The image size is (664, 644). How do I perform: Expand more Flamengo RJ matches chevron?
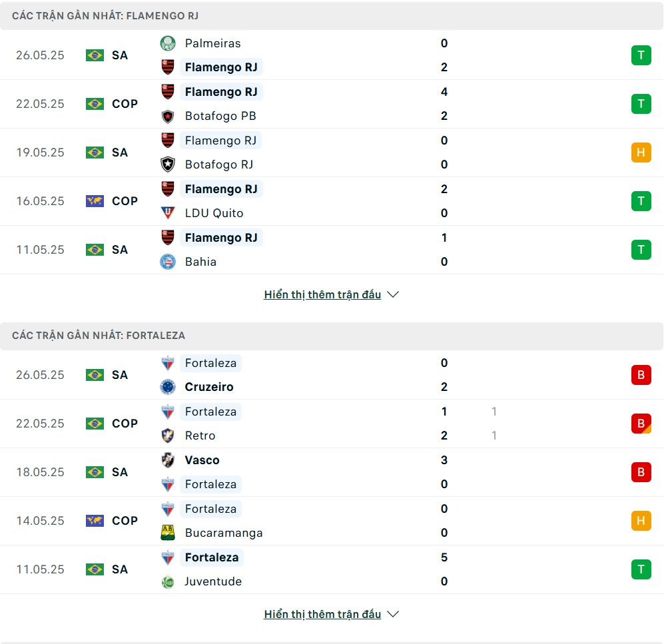[x=393, y=294]
